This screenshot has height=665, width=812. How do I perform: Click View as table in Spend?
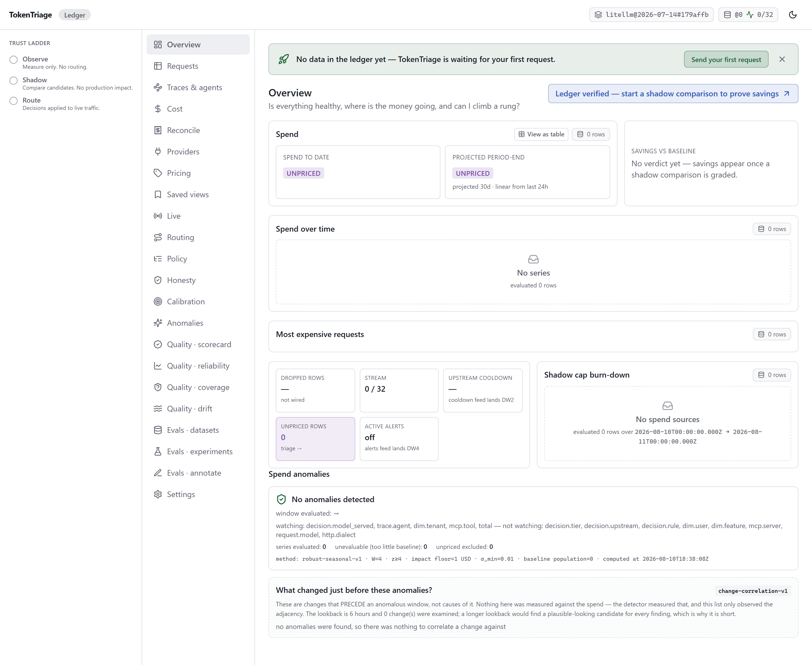(x=541, y=134)
